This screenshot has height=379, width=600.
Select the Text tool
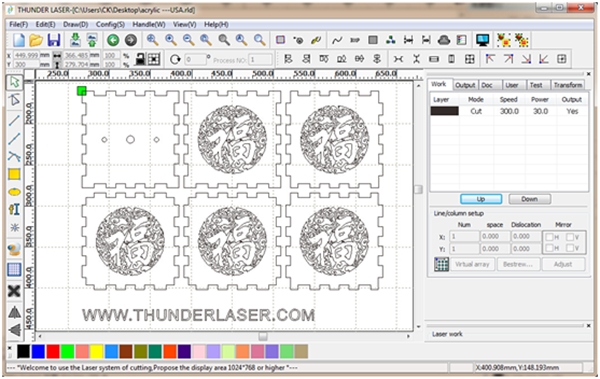point(14,209)
